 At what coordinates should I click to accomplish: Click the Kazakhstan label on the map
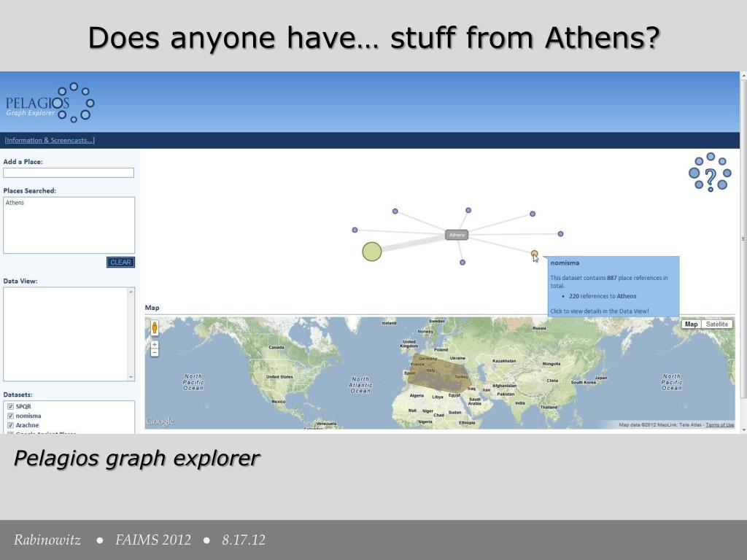pyautogui.click(x=504, y=361)
